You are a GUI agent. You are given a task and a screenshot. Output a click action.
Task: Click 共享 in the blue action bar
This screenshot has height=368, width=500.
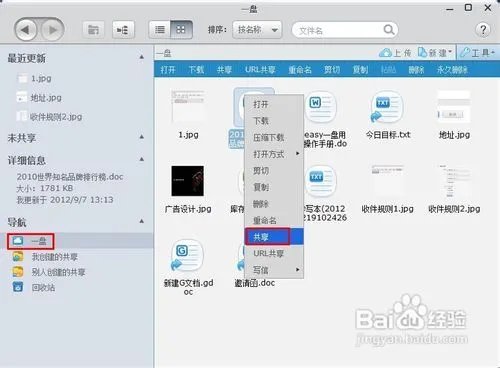(x=224, y=70)
